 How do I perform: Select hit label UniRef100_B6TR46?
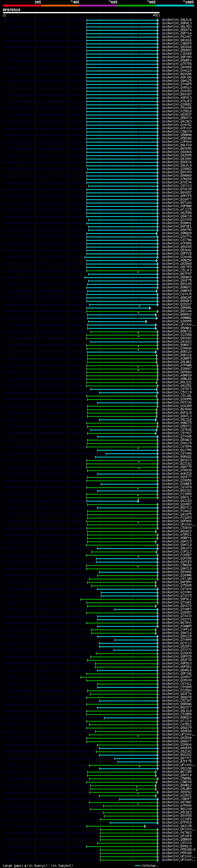177,410
